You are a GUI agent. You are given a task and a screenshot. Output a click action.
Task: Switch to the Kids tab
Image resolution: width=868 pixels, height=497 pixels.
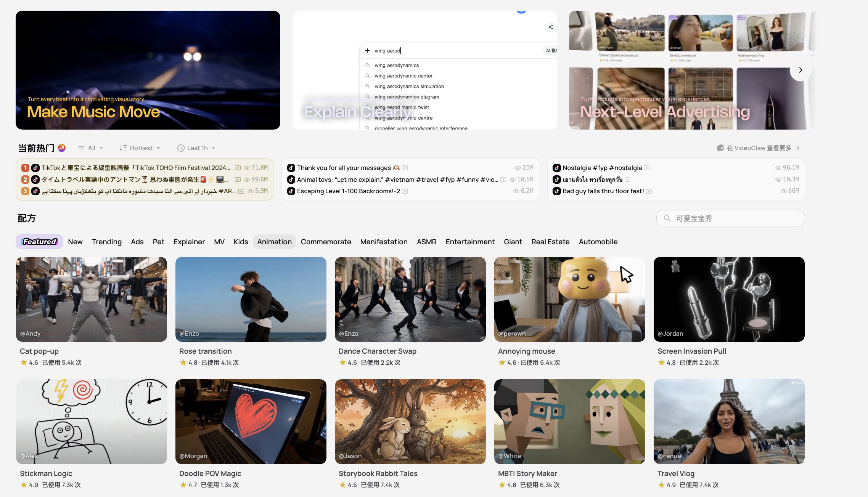click(241, 242)
